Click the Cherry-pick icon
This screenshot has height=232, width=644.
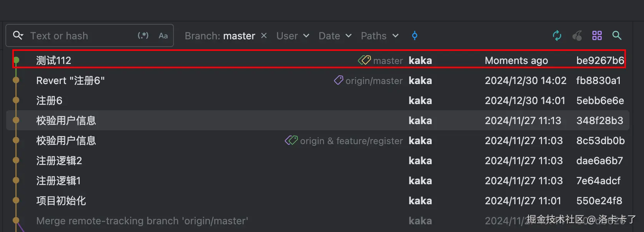(x=577, y=36)
